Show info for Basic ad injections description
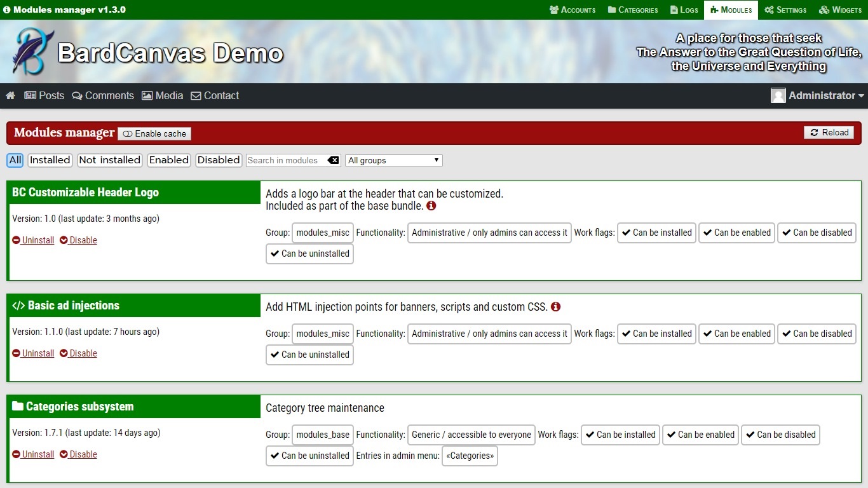The image size is (868, 488). coord(556,307)
